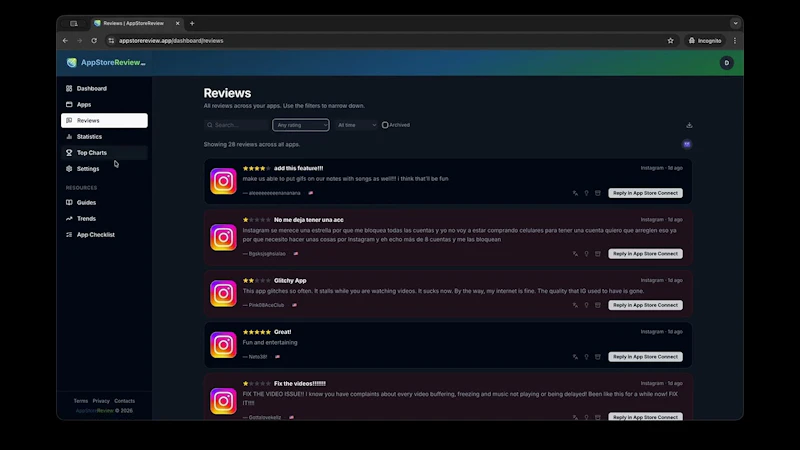The image size is (800, 450).
Task: Open App Checklist under Resources
Action: click(x=104, y=235)
